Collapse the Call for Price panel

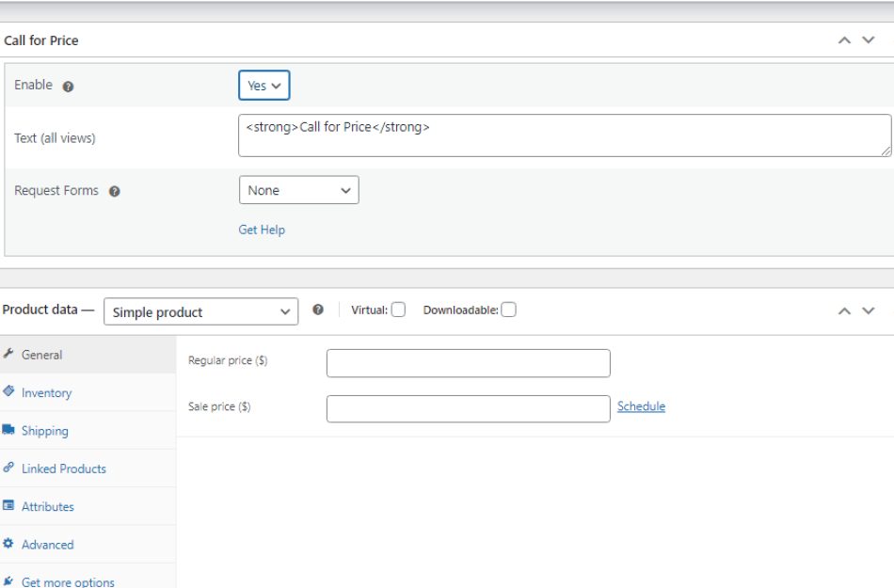coord(844,40)
